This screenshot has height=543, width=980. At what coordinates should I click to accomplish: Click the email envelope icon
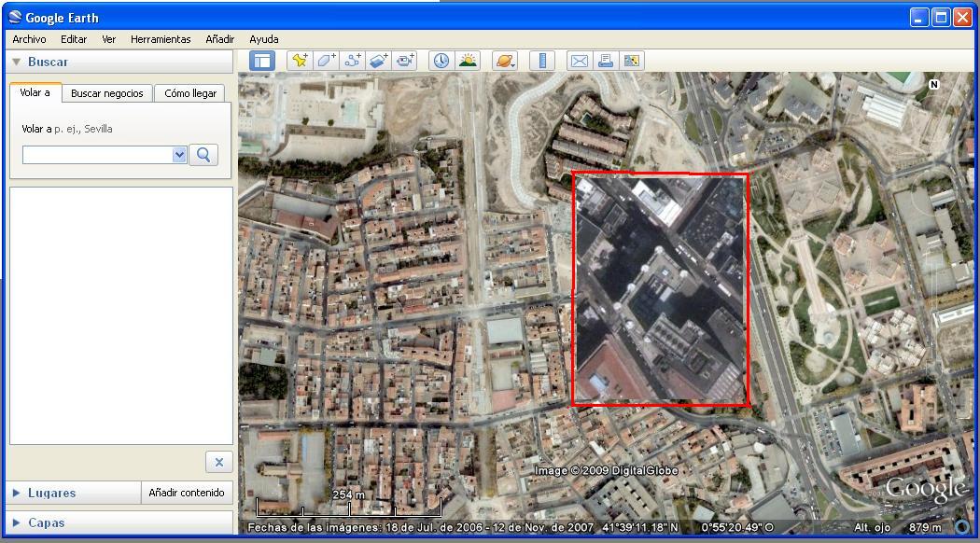(580, 61)
